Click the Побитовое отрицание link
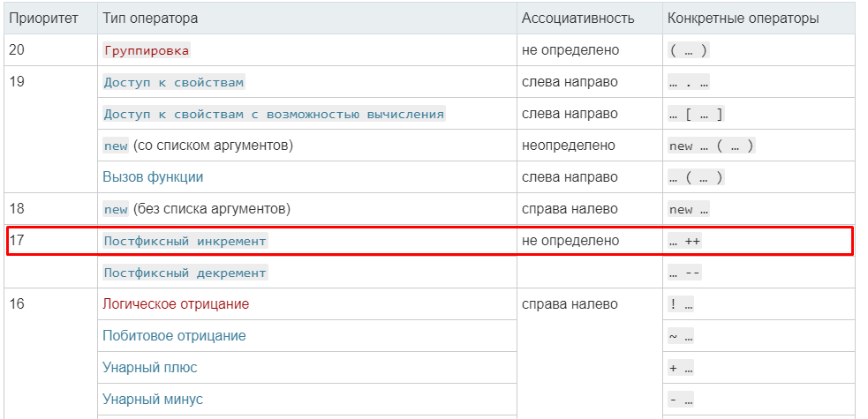868x419 pixels. 174,336
